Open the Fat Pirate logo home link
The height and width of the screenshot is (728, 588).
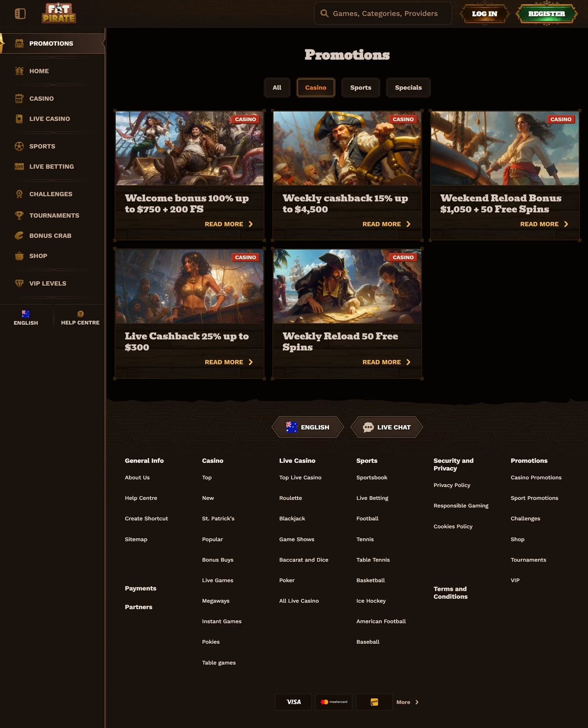[59, 13]
